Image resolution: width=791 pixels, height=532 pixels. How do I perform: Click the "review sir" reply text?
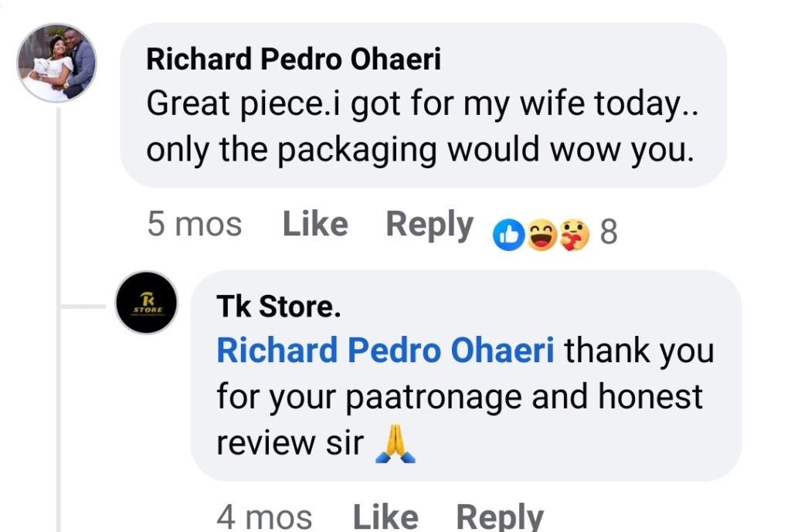(x=290, y=443)
